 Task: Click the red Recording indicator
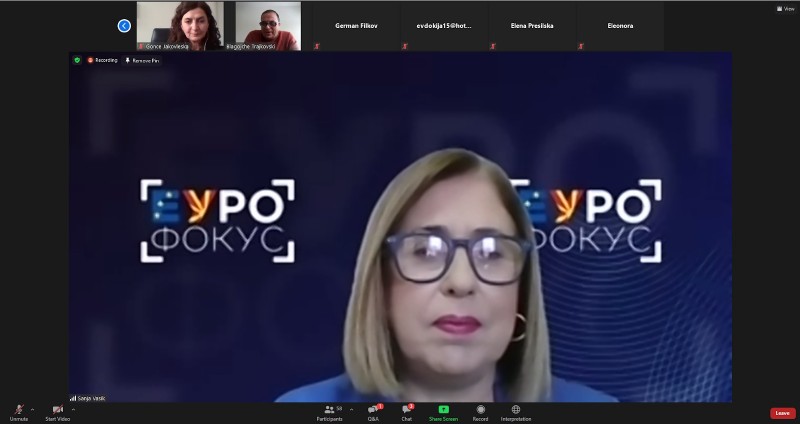[x=102, y=60]
